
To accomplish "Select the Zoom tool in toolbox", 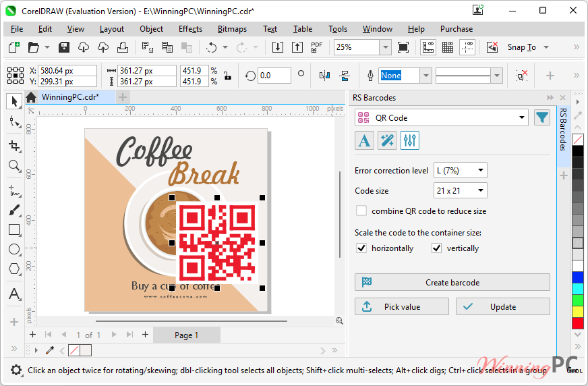I will (x=14, y=165).
